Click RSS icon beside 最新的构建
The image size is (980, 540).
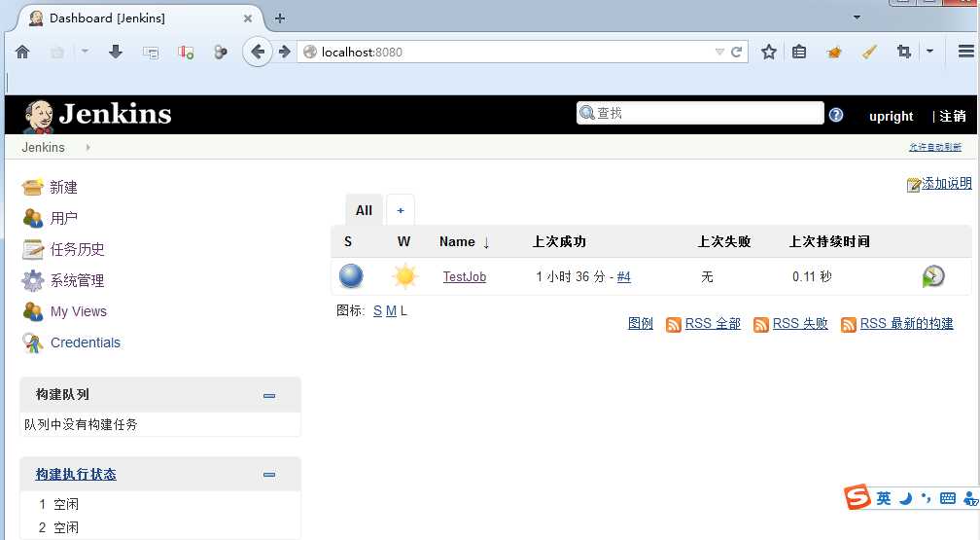coord(849,324)
